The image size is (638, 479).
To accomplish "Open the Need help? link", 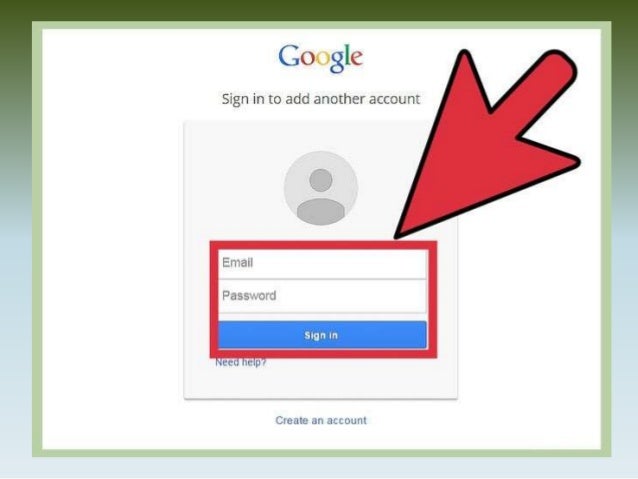I will tap(240, 362).
